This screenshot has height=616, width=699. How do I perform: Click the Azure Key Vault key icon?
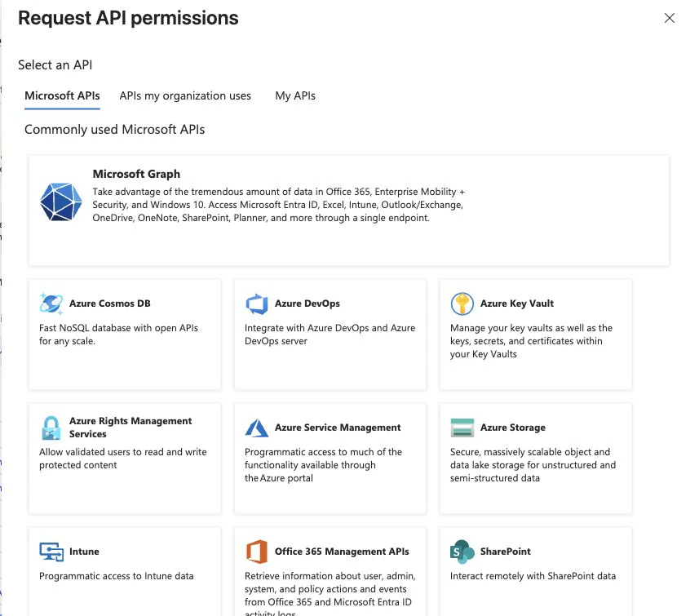point(462,304)
